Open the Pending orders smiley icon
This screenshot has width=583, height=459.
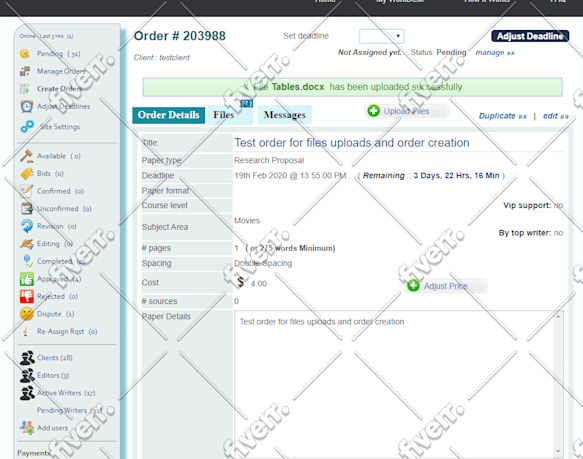[25, 54]
